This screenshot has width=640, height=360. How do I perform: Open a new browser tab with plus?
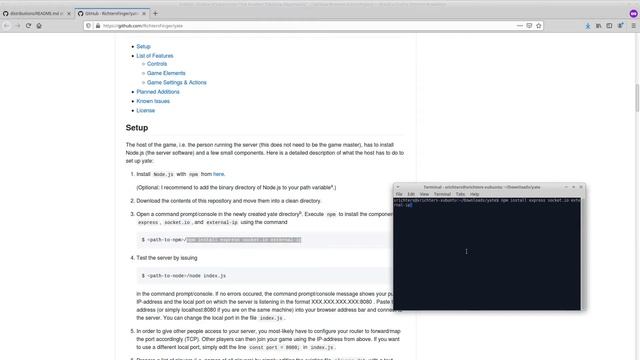pos(155,13)
